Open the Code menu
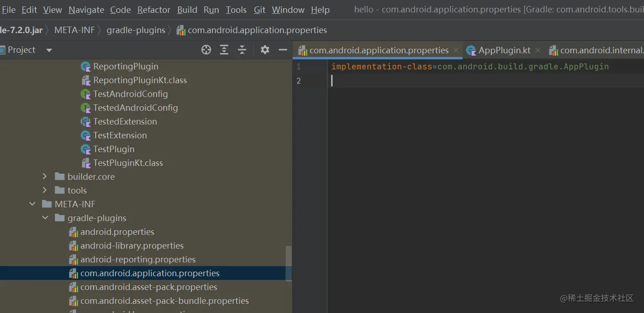 (x=120, y=10)
